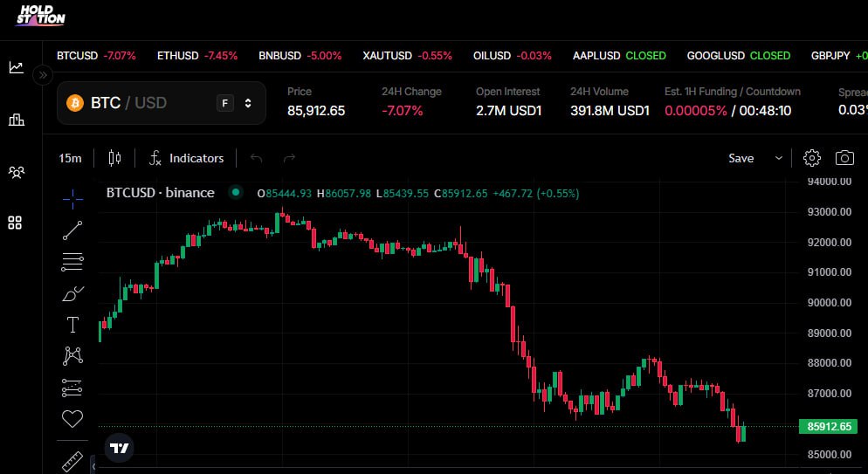This screenshot has width=868, height=474.
Task: Open the Indicators menu
Action: pyautogui.click(x=186, y=158)
